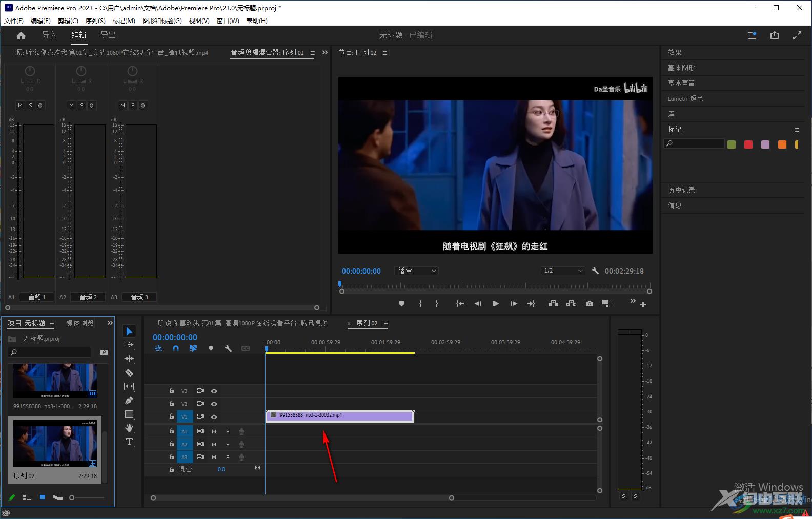The height and width of the screenshot is (519, 812).
Task: Open timeline display settings wrench
Action: (228, 348)
